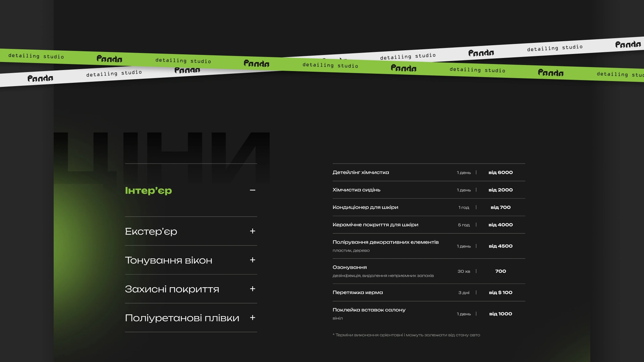Click Керамічне покриття для шкіри item

pyautogui.click(x=375, y=225)
